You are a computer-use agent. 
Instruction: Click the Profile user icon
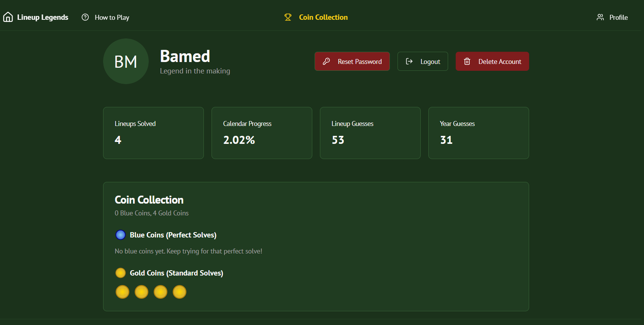[600, 17]
